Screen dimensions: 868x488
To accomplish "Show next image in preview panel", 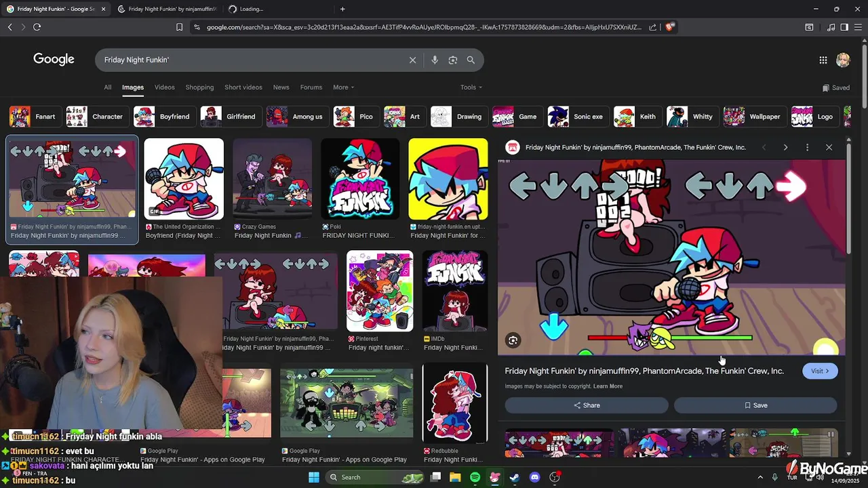I will point(785,147).
